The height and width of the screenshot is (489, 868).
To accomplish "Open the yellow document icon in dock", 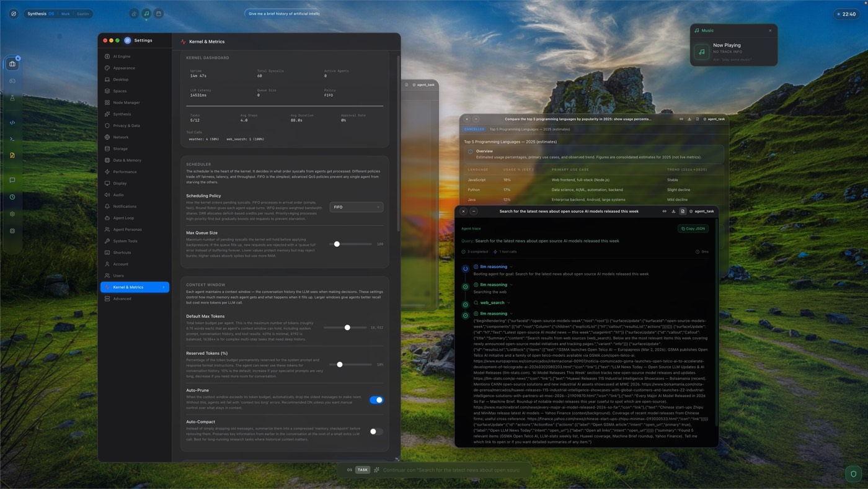I will click(x=12, y=156).
